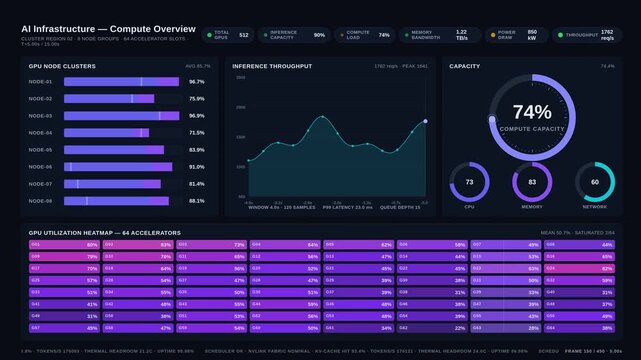
Task: Click the dot beside Inference Capacity
Action: (266, 35)
